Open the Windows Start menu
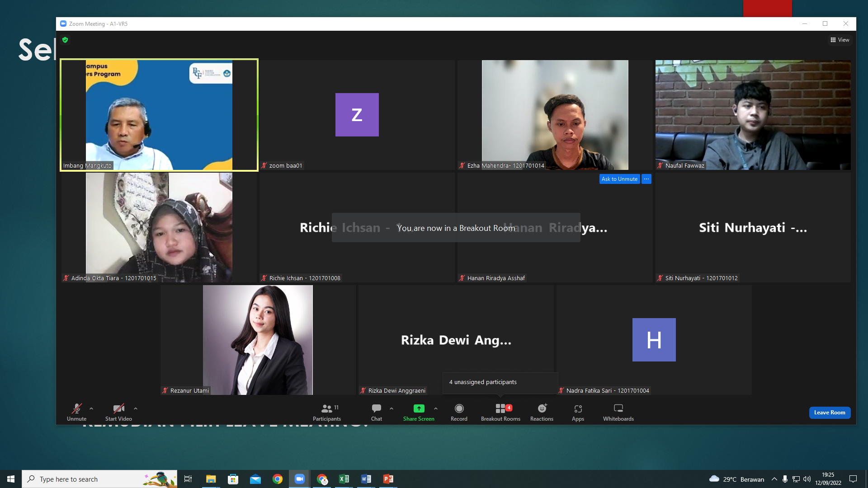868x488 pixels. point(11,479)
